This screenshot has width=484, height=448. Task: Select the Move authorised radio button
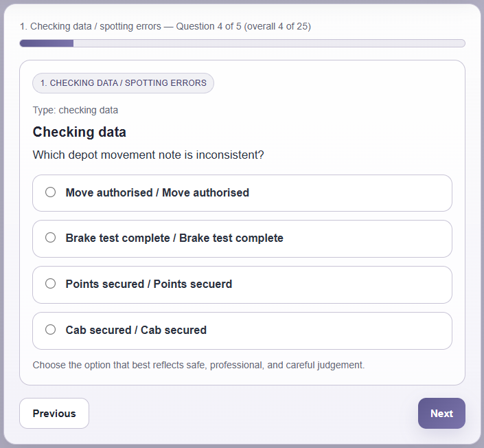[50, 192]
